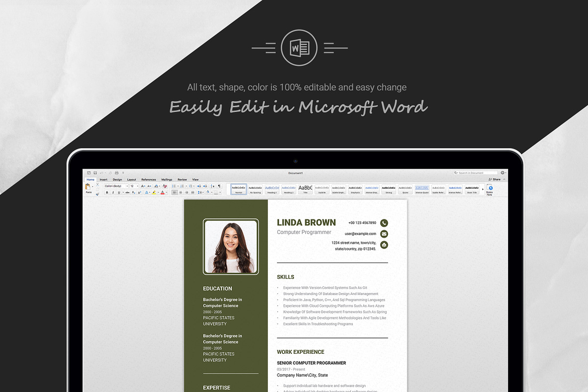Toggle Justify paragraph alignment
Image resolution: width=588 pixels, height=392 pixels.
193,193
